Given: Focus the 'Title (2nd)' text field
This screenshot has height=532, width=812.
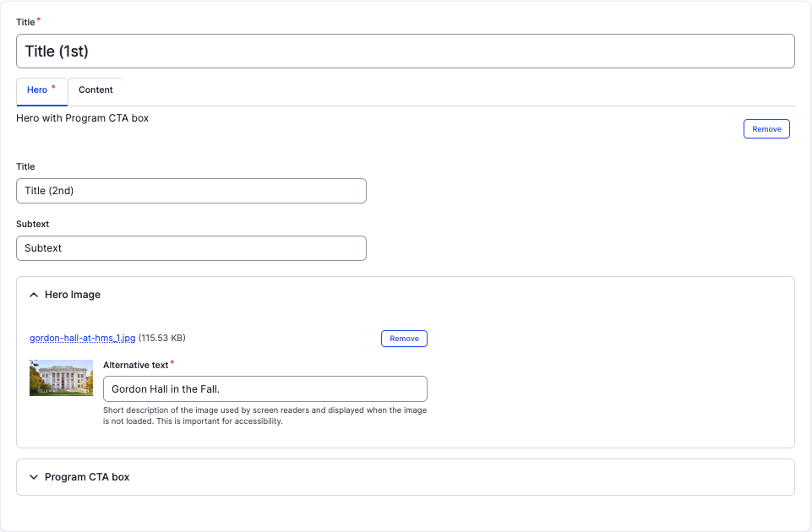Looking at the screenshot, I should tap(191, 191).
